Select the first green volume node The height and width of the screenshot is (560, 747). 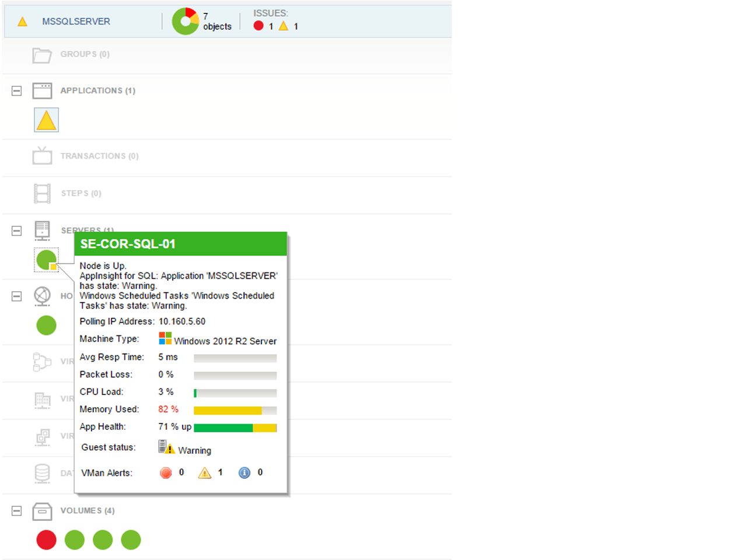[x=75, y=540]
